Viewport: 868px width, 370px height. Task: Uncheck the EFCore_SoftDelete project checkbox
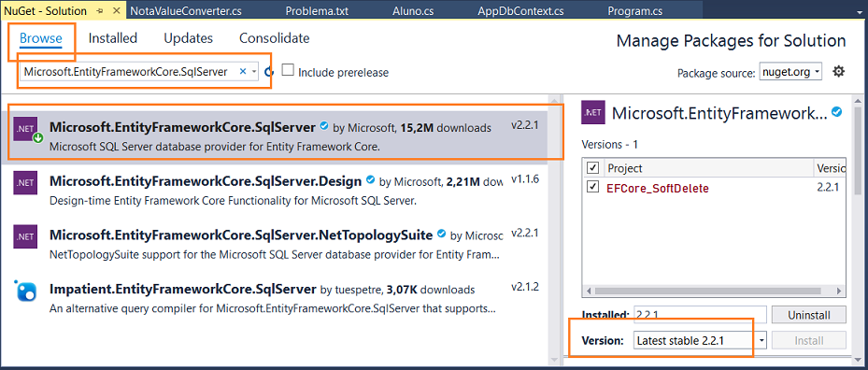pos(593,187)
